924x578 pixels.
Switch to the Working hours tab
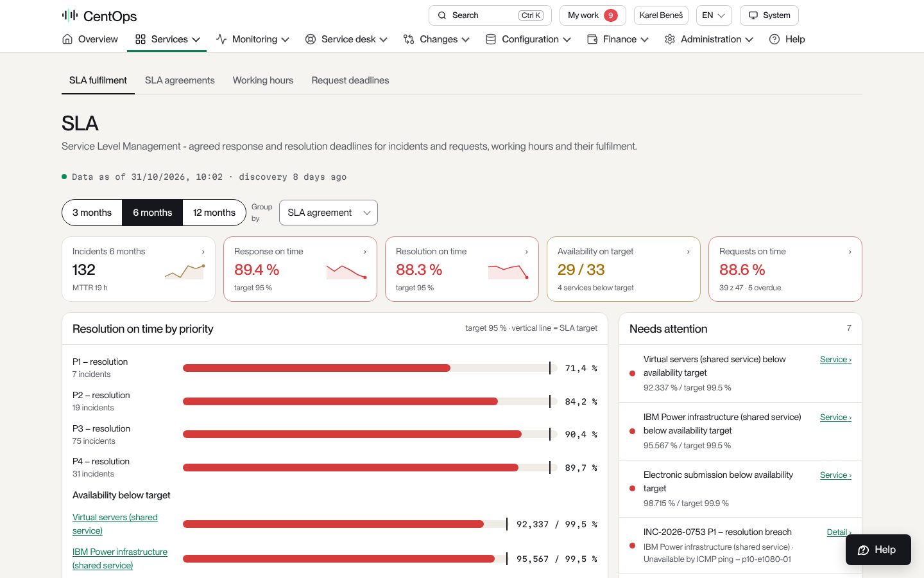pos(263,80)
